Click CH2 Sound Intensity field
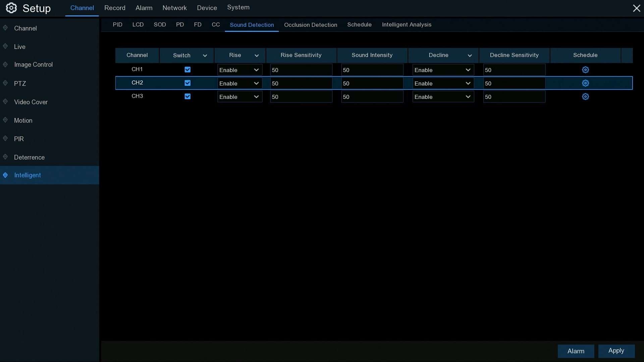 pos(372,83)
